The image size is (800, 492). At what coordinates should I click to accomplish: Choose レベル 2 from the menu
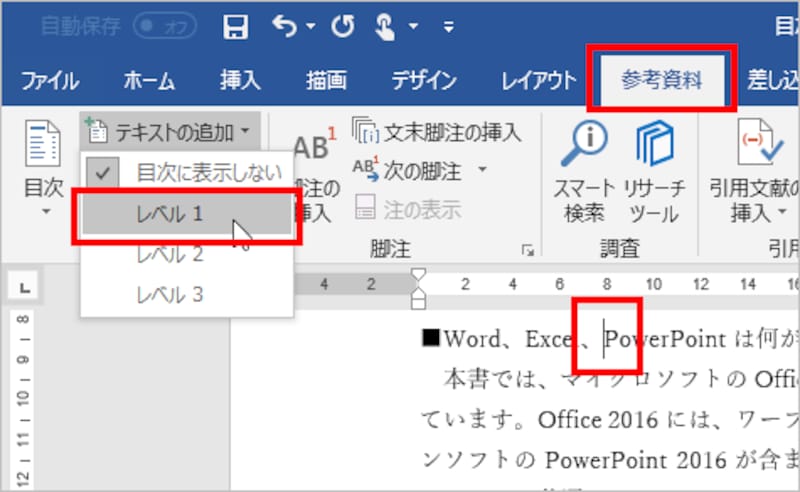tap(187, 254)
